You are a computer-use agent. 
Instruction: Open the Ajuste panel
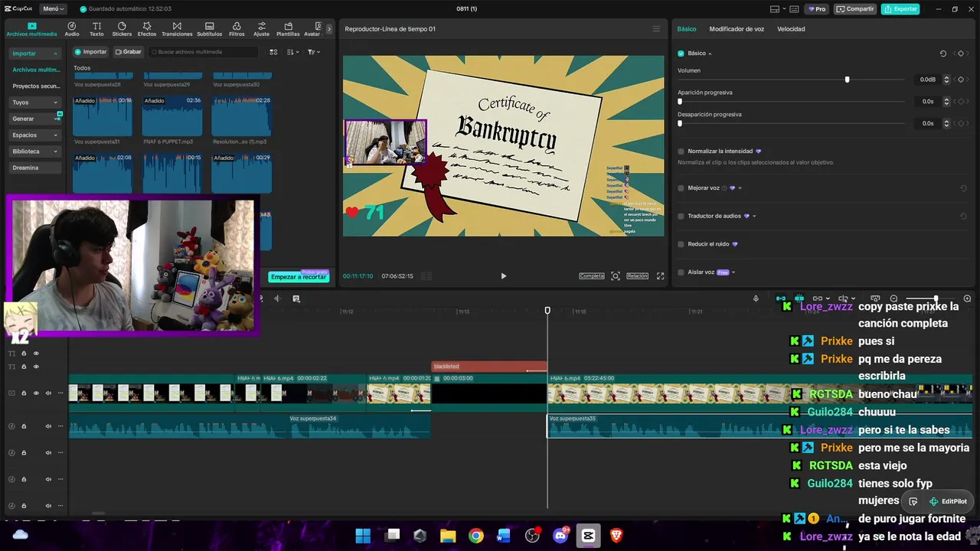[x=262, y=29]
